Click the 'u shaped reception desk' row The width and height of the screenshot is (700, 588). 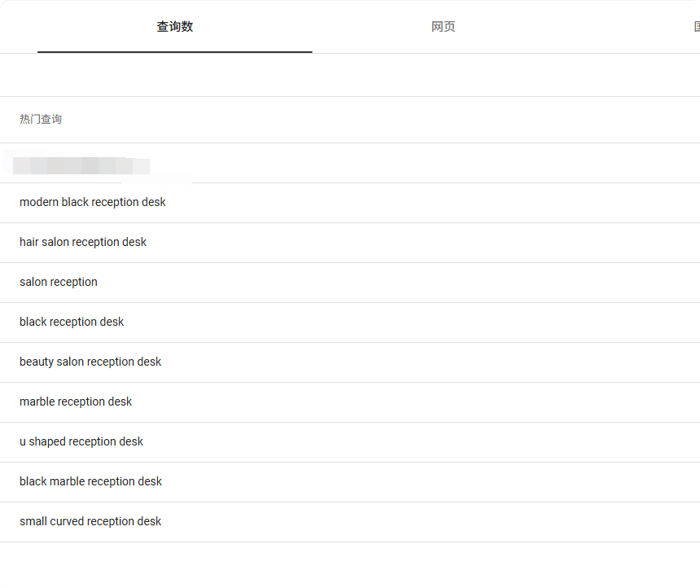pos(81,441)
